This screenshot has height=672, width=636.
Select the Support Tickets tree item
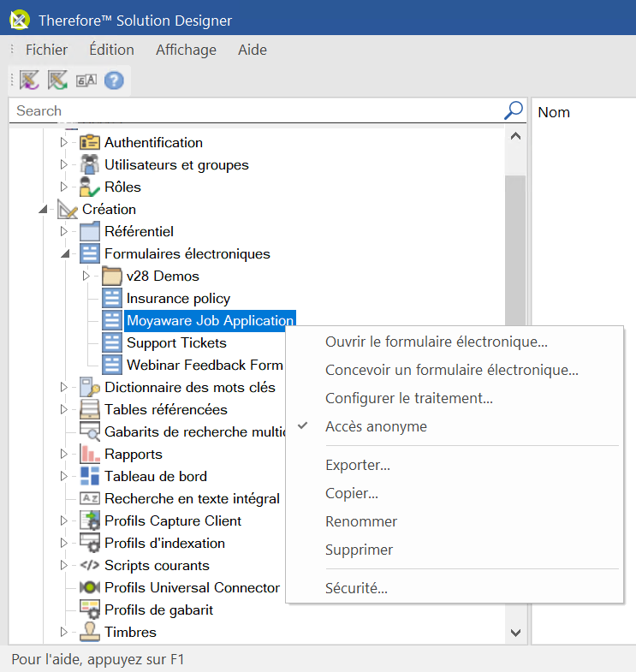(x=176, y=342)
